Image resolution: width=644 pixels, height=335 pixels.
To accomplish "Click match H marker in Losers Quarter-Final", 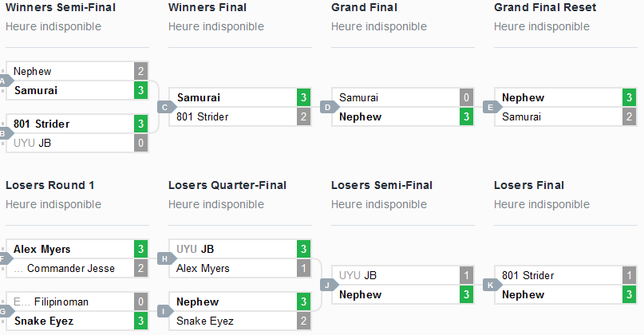I will [166, 258].
